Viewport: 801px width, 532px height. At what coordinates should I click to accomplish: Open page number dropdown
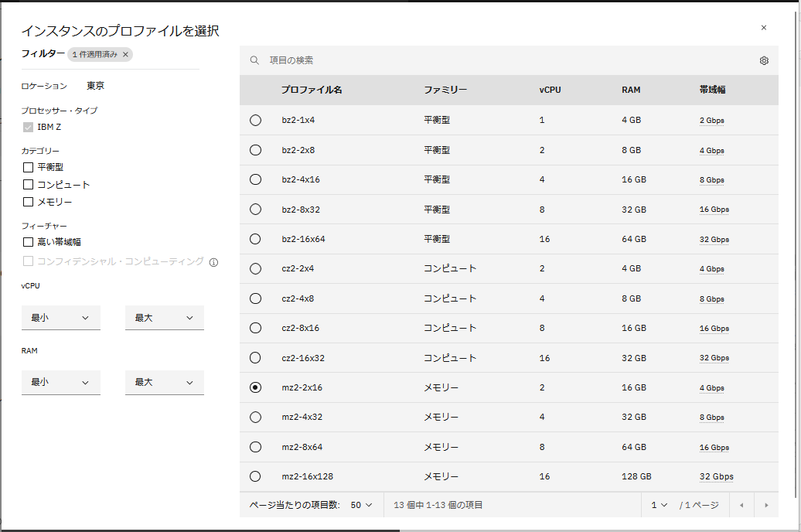tap(660, 505)
